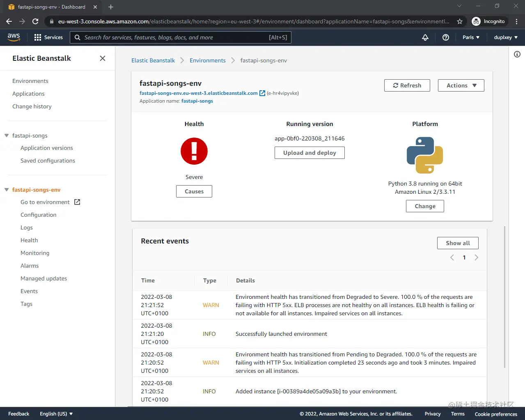The height and width of the screenshot is (420, 525).
Task: Click the fastapi-songs application name link
Action: pos(197,101)
